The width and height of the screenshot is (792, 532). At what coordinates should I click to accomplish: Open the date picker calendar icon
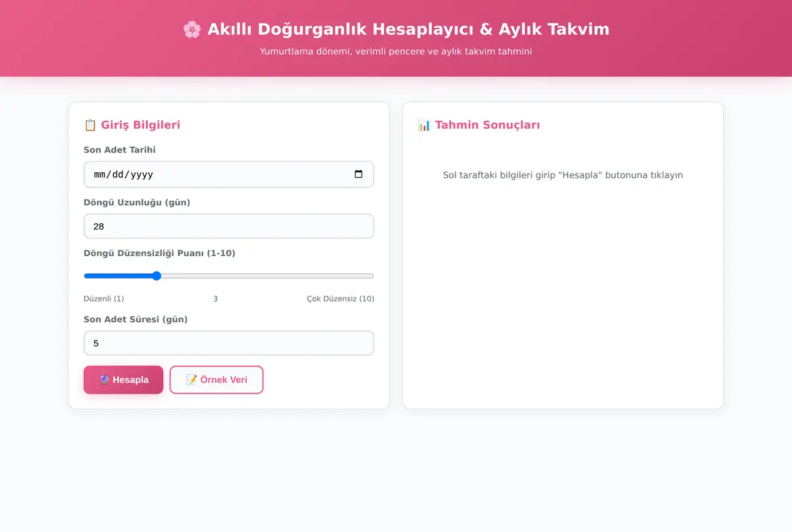(x=358, y=174)
